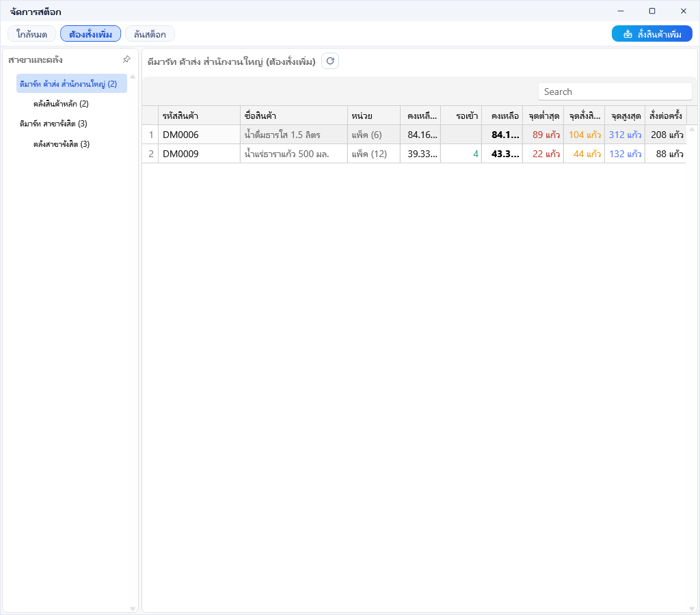Close the จัดการสต็อก window

tap(683, 11)
